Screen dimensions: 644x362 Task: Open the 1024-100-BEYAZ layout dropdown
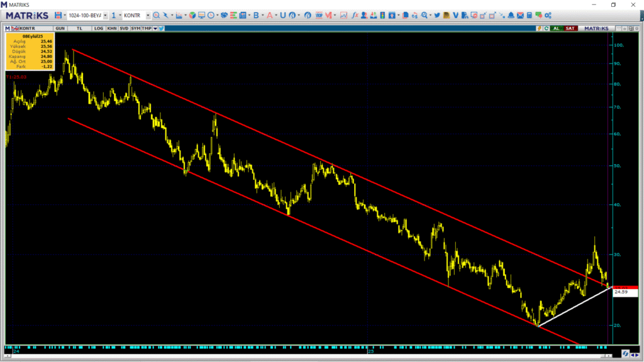tap(87, 15)
